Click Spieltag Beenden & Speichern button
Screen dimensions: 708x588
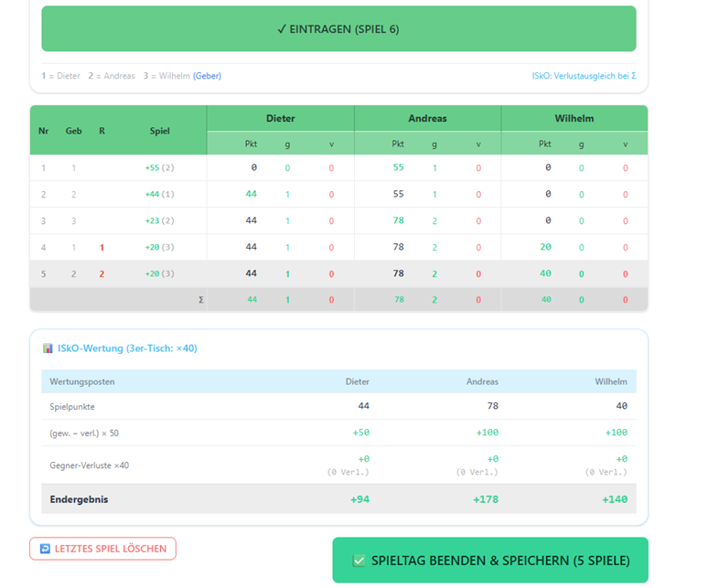click(490, 560)
